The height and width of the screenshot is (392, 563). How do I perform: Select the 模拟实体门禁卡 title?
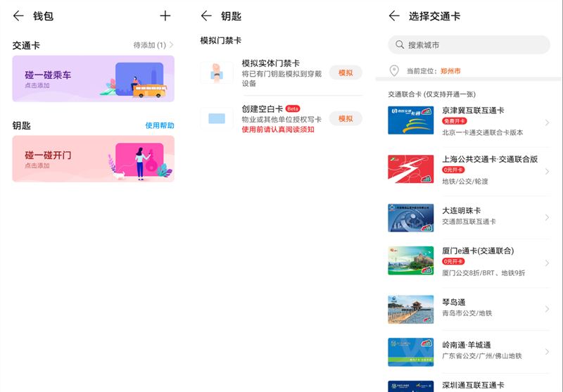[271, 63]
